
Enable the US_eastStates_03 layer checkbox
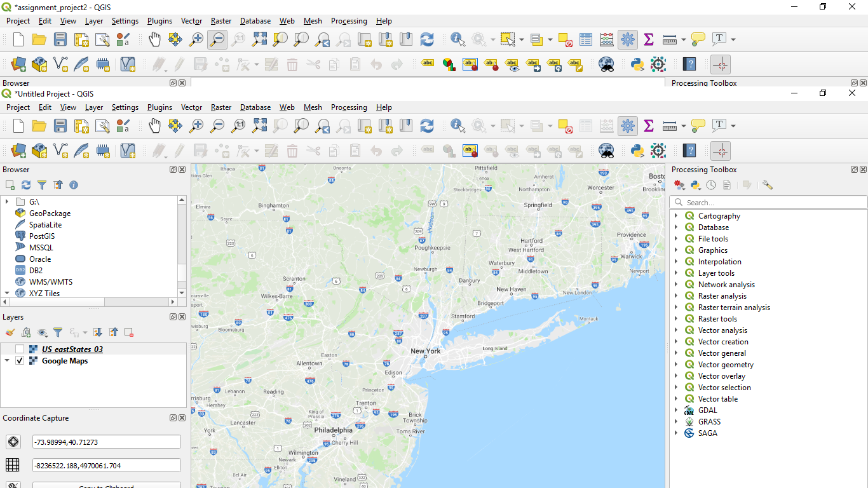point(20,349)
